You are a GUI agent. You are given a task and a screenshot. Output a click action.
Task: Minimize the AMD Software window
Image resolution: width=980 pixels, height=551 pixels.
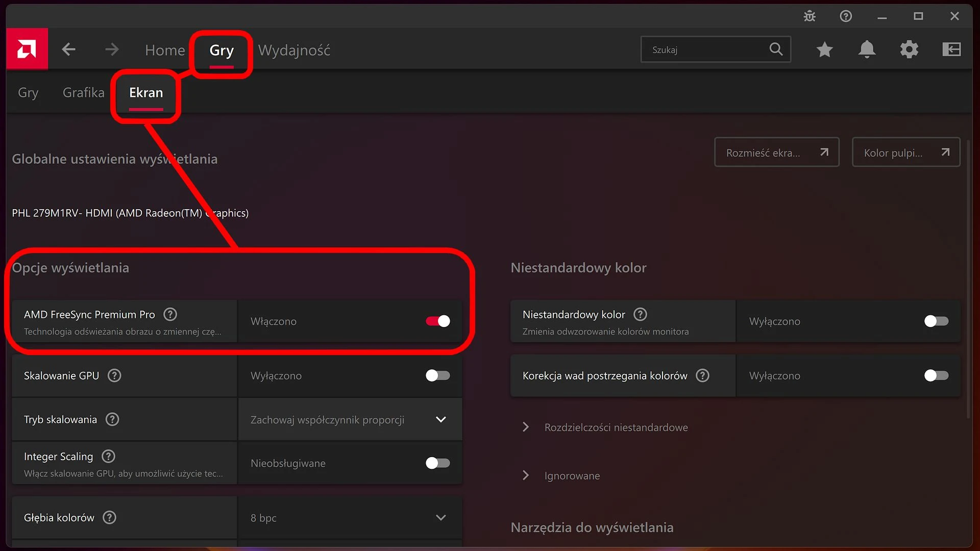tap(882, 17)
